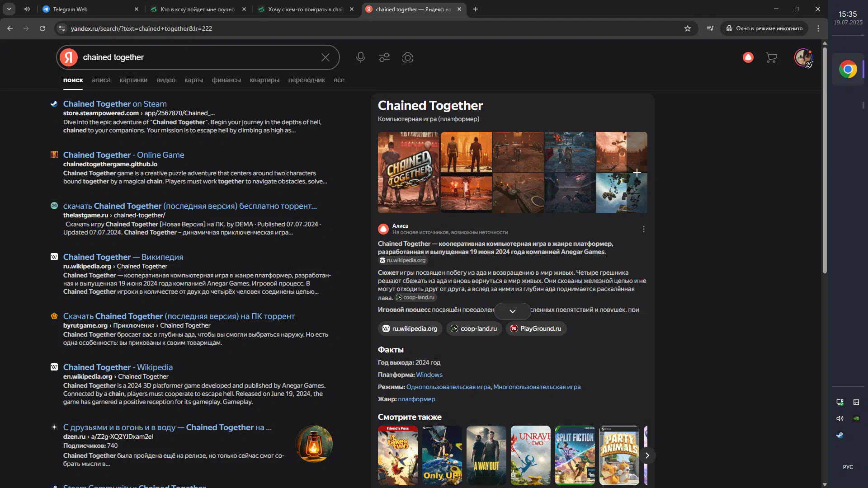868x488 pixels.
Task: Open media control icon in toolbar
Action: (x=710, y=28)
